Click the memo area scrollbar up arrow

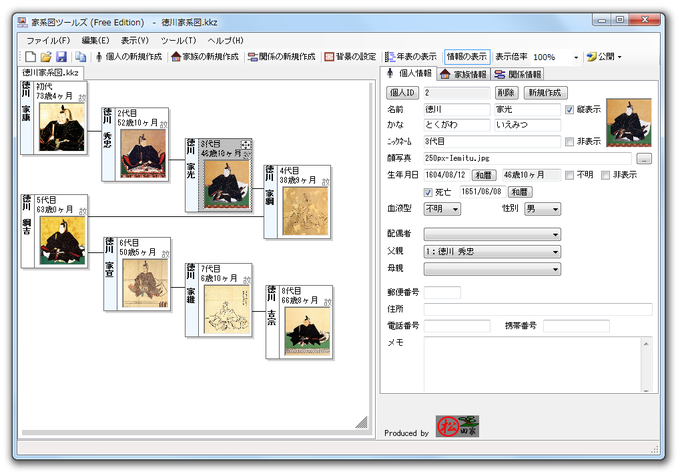[646, 343]
